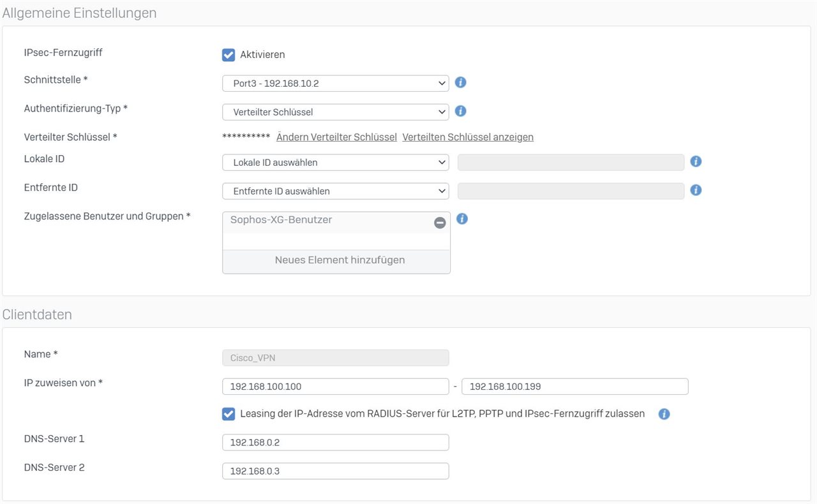Open the Schnittstelle Port3 dropdown
This screenshot has height=504, width=817.
pos(335,84)
